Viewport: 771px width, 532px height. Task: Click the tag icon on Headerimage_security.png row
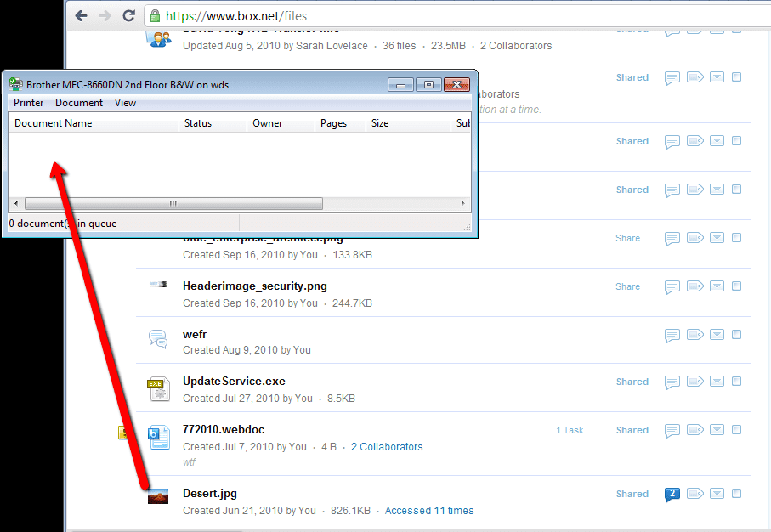[x=694, y=286]
